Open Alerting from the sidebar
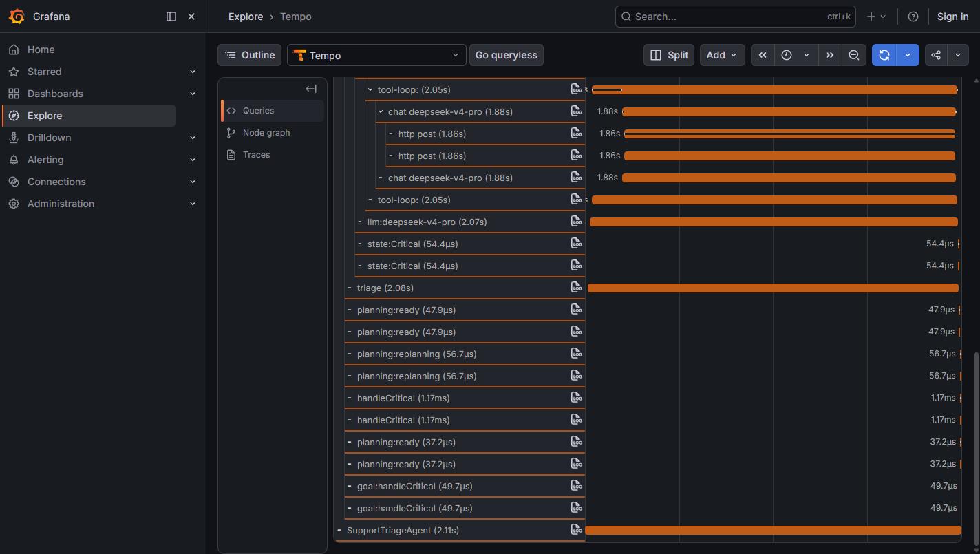 tap(45, 160)
